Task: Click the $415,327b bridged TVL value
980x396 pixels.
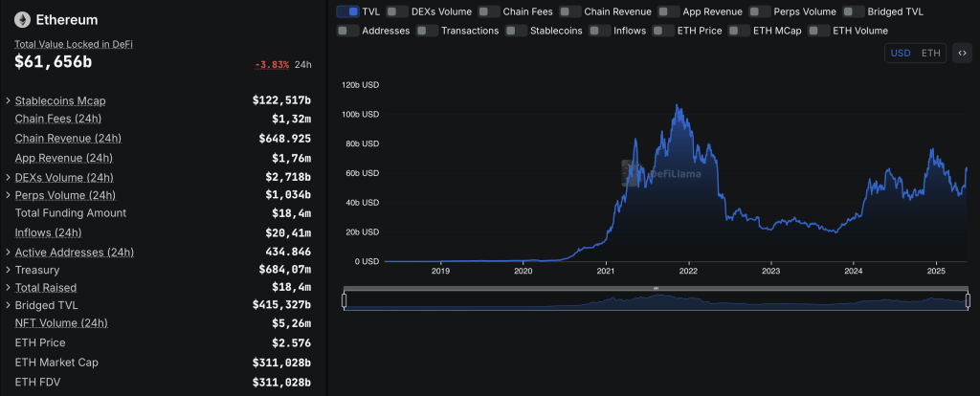Action: (x=282, y=305)
